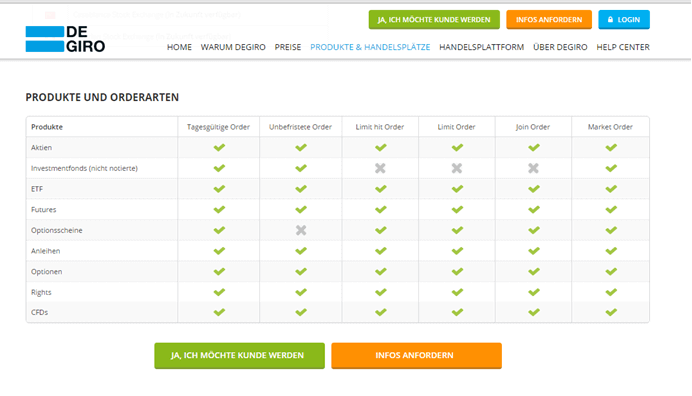Image resolution: width=692 pixels, height=396 pixels.
Task: Click the checkmark for ETF Limit hit Order
Action: tap(381, 189)
